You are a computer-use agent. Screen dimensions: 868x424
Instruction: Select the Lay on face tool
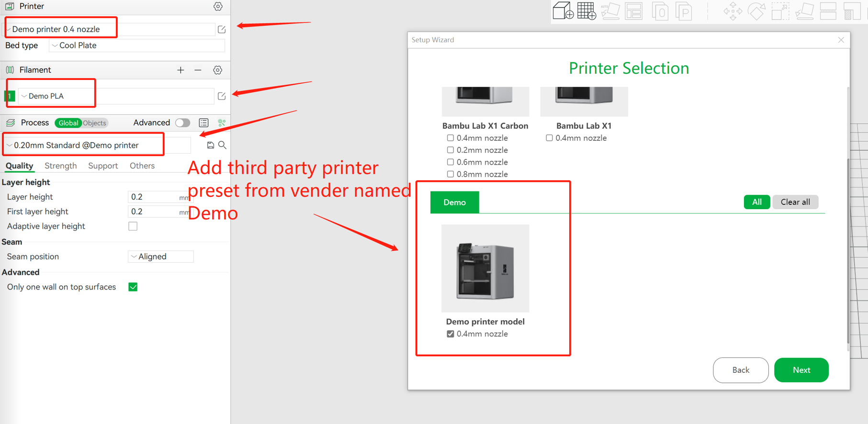point(804,11)
